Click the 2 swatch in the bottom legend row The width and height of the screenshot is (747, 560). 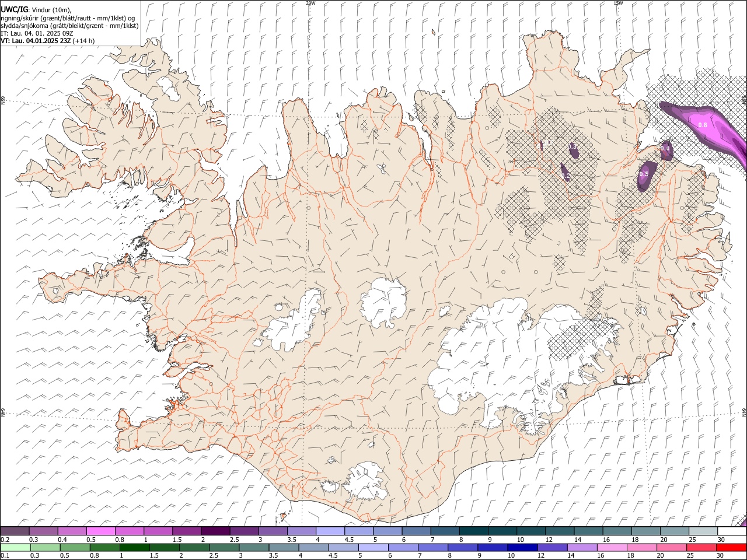point(194,548)
